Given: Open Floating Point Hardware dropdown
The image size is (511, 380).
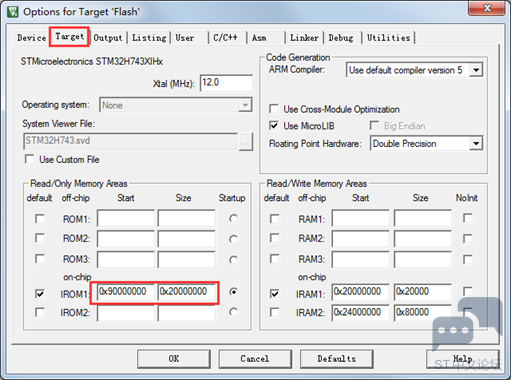Looking at the screenshot, I should click(426, 144).
